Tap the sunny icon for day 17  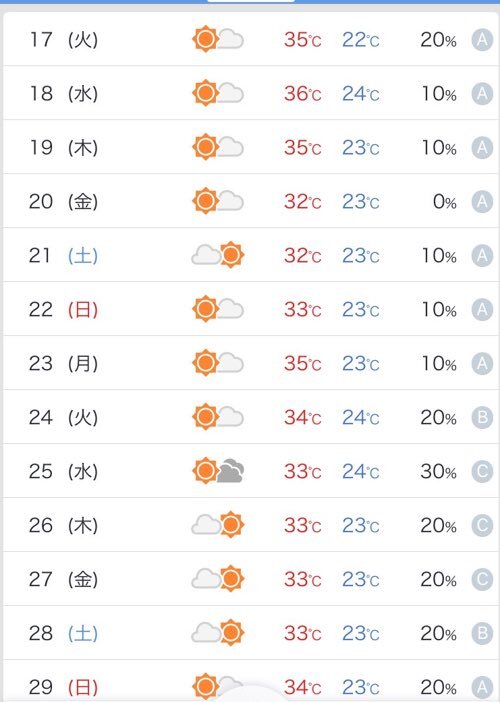[x=218, y=39]
